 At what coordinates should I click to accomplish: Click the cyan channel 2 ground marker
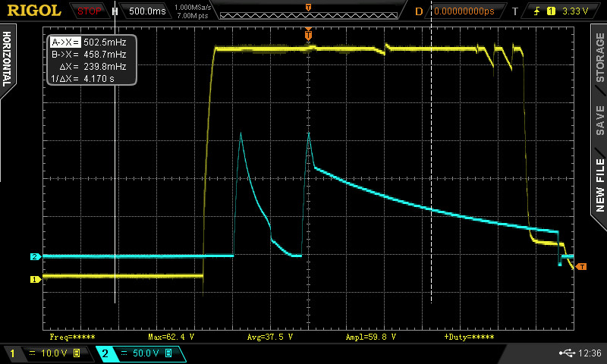[35, 256]
